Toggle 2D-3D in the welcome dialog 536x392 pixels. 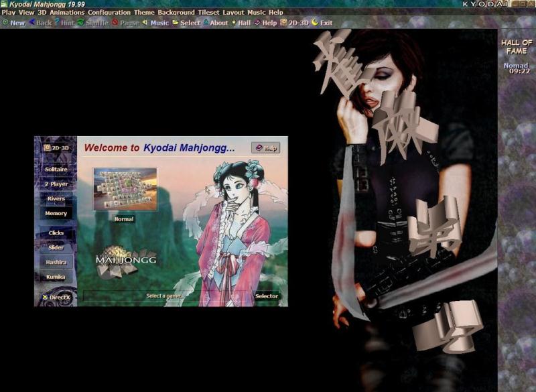(x=56, y=147)
